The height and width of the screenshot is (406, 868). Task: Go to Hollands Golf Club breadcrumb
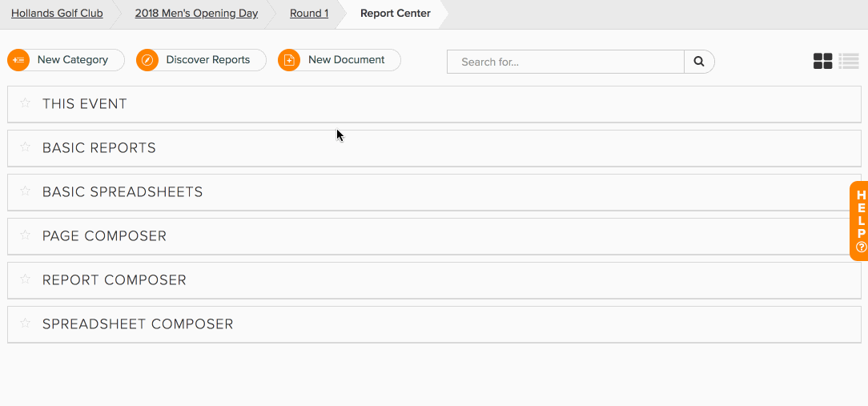pos(57,14)
